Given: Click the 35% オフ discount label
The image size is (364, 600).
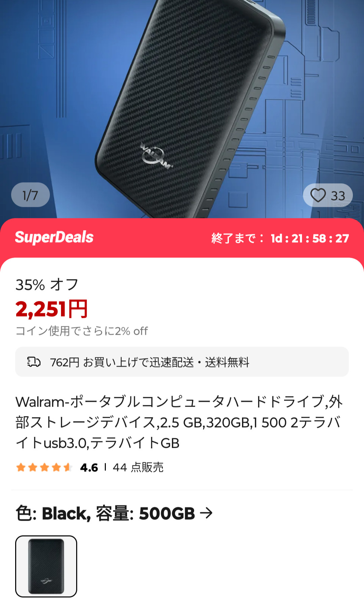Looking at the screenshot, I should pos(47,285).
